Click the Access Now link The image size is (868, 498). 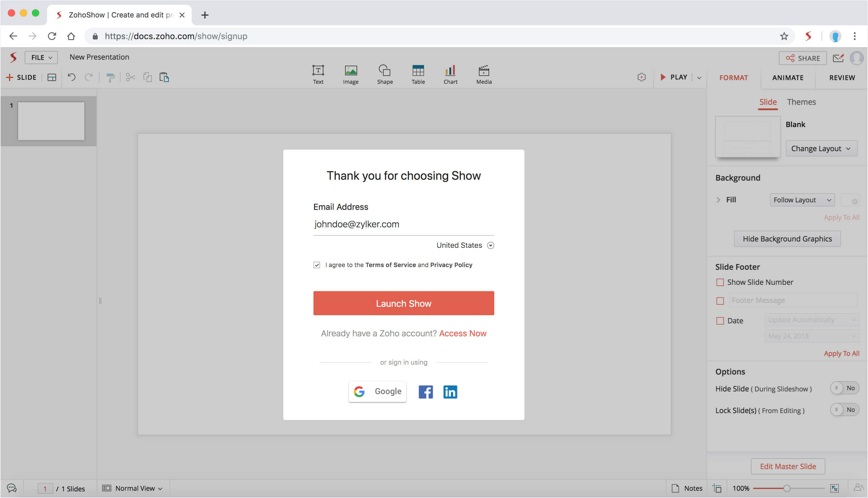[462, 334]
